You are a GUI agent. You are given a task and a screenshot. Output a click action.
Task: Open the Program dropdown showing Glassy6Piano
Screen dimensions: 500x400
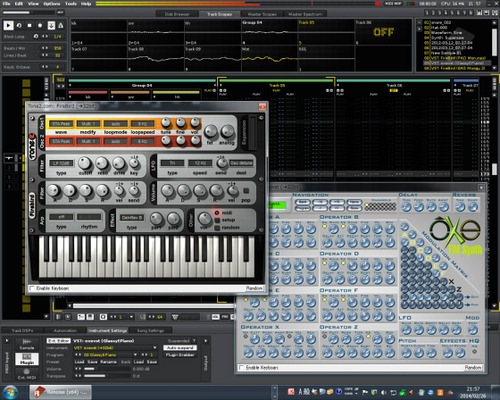point(110,355)
